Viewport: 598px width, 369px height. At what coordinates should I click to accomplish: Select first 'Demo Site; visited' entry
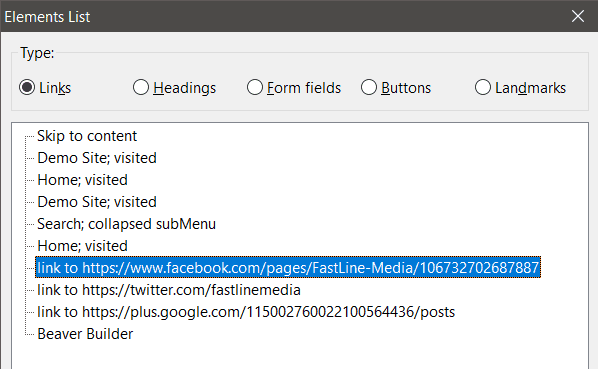click(x=97, y=158)
